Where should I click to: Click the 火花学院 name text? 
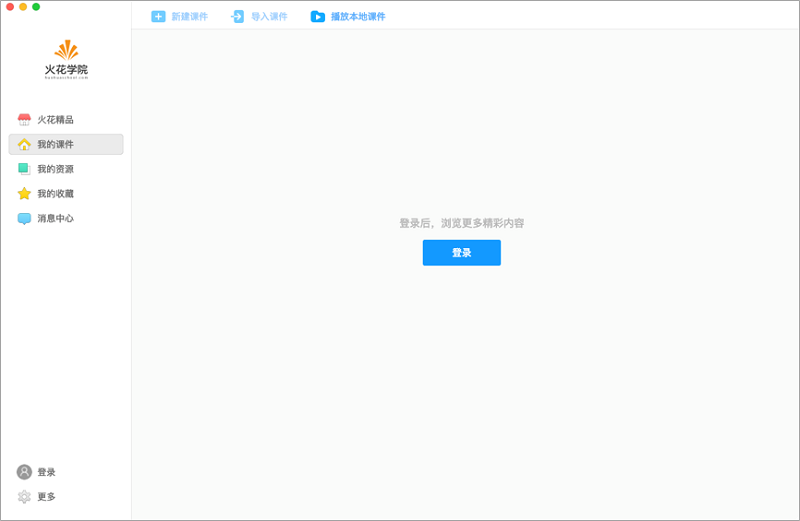(66, 69)
